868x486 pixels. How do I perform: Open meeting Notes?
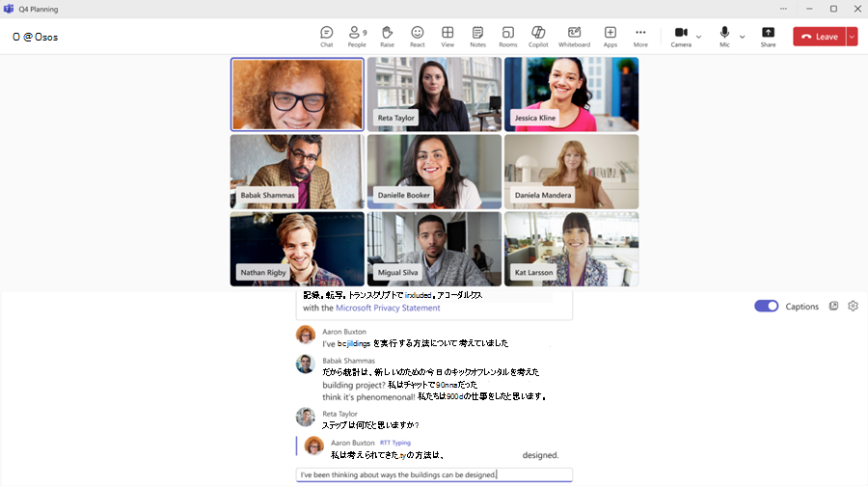477,37
